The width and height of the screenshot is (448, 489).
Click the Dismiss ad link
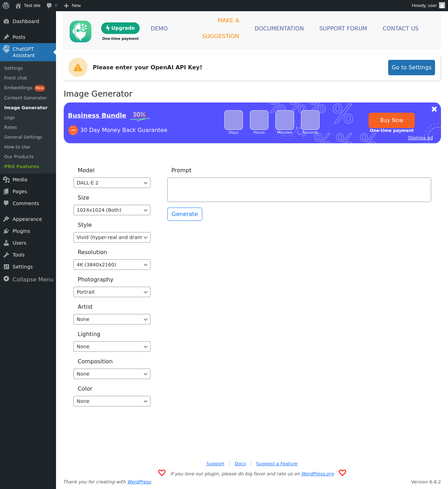click(x=420, y=138)
